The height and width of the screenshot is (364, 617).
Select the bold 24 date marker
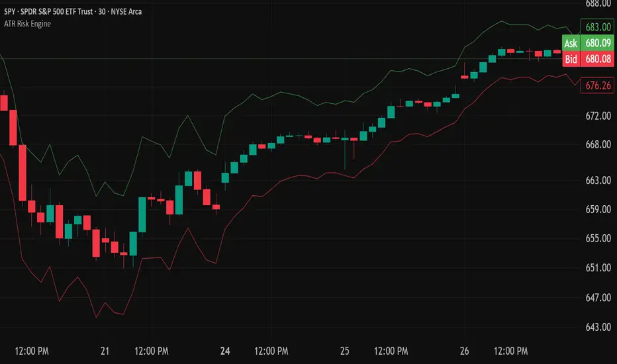226,349
